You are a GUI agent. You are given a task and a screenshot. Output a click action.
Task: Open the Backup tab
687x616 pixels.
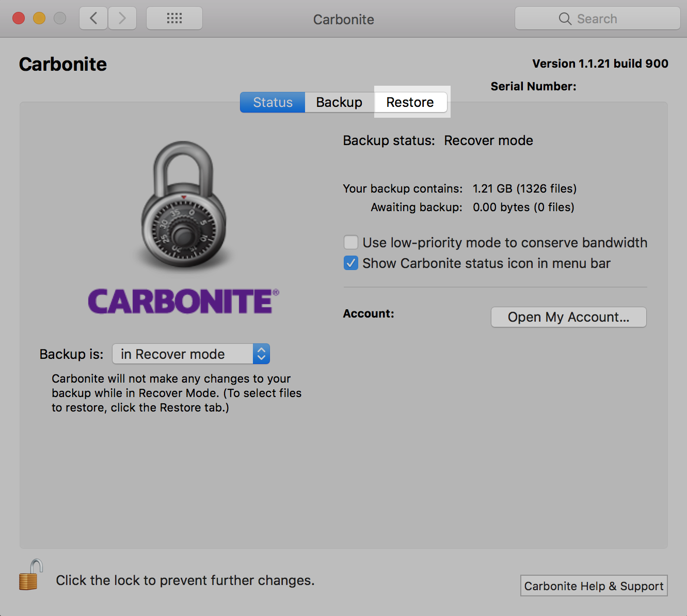tap(339, 102)
